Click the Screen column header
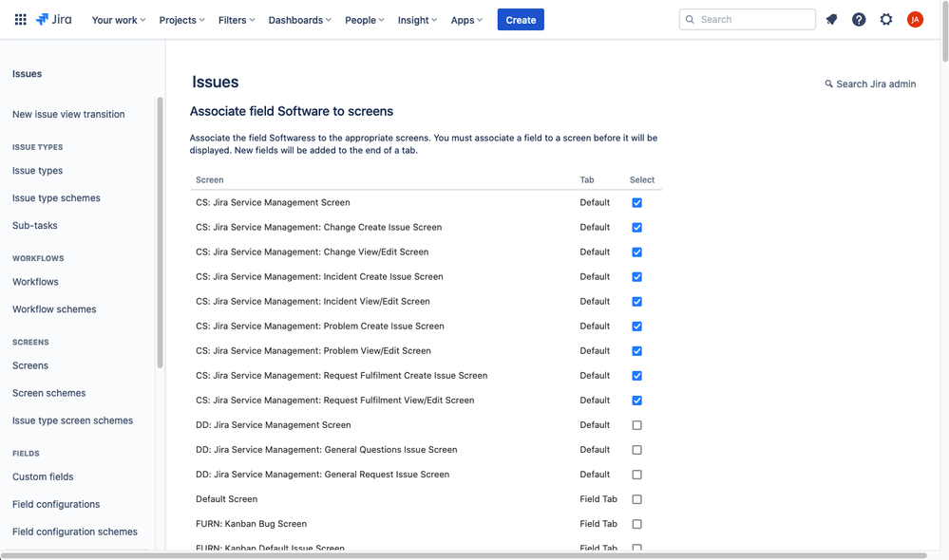 pyautogui.click(x=209, y=179)
